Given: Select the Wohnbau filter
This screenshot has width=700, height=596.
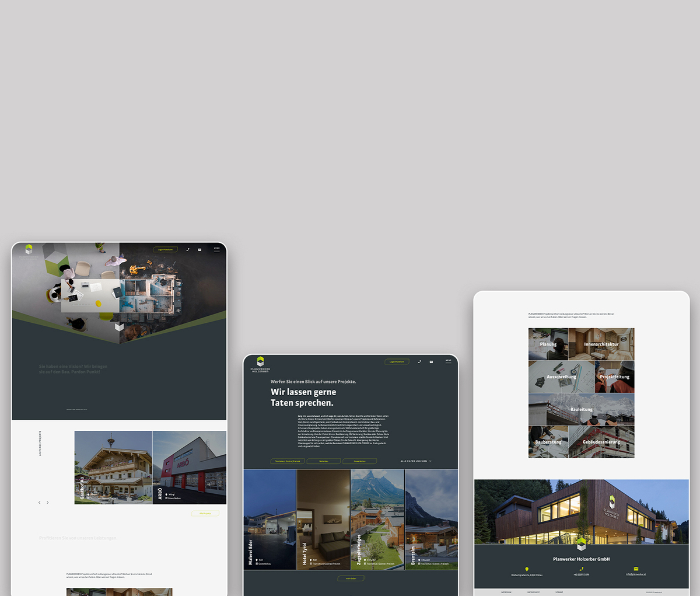Looking at the screenshot, I should 324,461.
